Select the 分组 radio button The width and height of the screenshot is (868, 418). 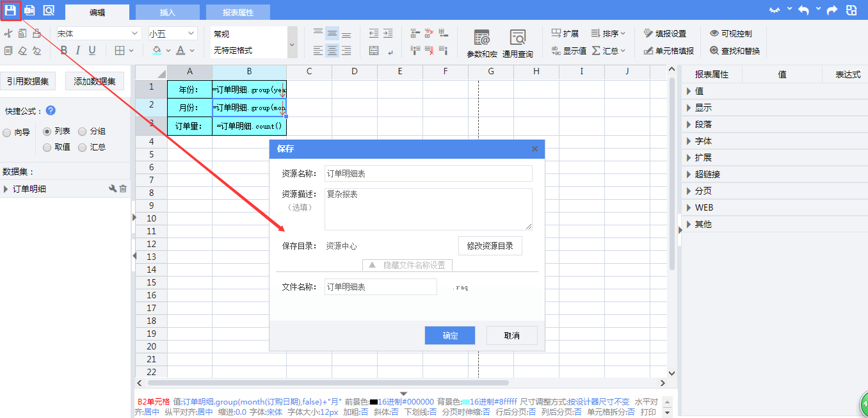[83, 132]
